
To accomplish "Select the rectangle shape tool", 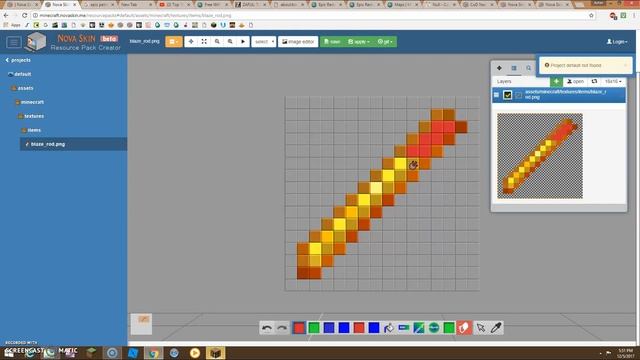I will 404,328.
